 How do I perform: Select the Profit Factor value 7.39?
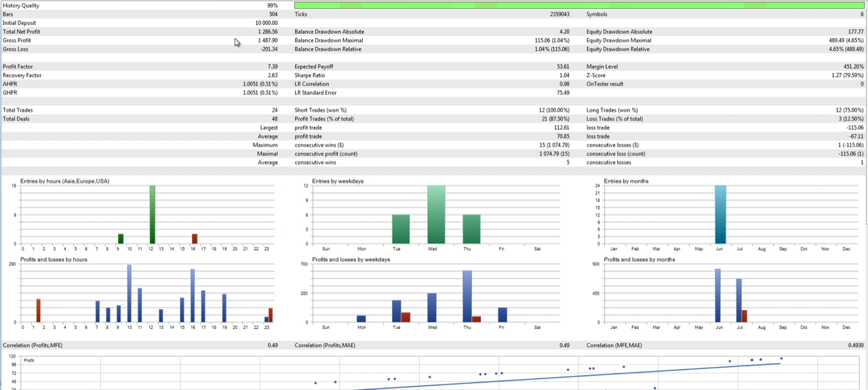pyautogui.click(x=273, y=67)
